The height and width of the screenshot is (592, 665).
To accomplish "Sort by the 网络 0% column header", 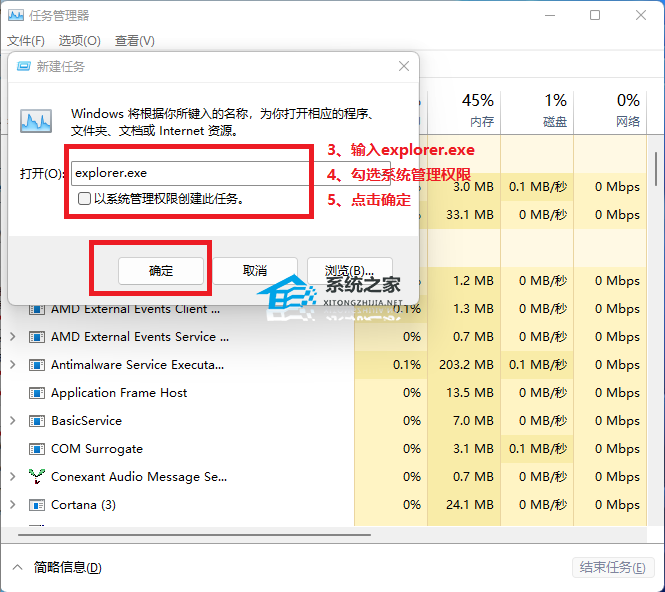I will (610, 111).
